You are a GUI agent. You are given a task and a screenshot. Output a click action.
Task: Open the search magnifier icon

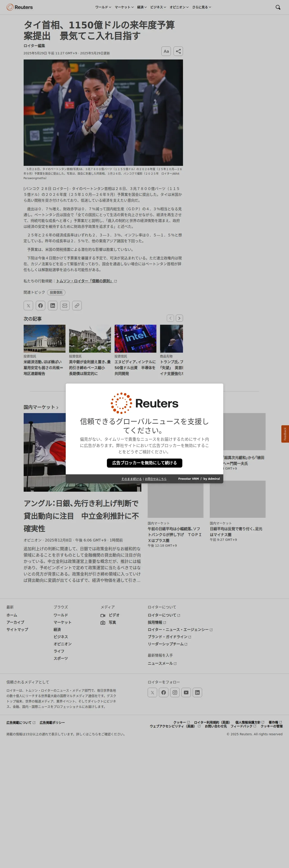pyautogui.click(x=278, y=7)
